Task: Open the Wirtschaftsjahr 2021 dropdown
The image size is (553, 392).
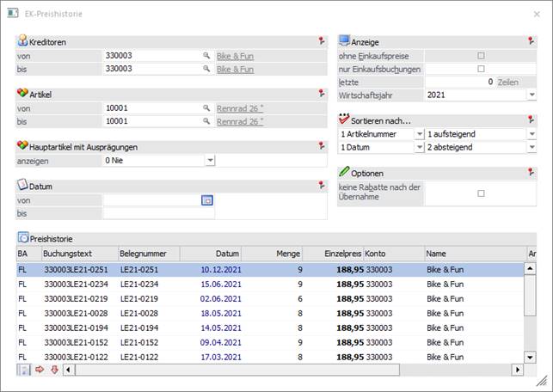Action: click(x=531, y=95)
